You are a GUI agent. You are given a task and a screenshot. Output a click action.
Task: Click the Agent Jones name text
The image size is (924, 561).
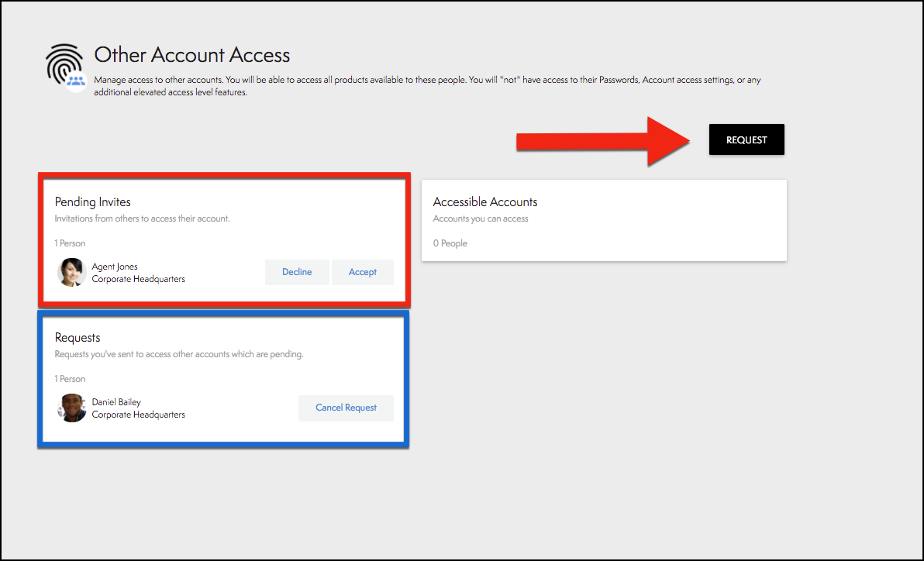point(115,267)
